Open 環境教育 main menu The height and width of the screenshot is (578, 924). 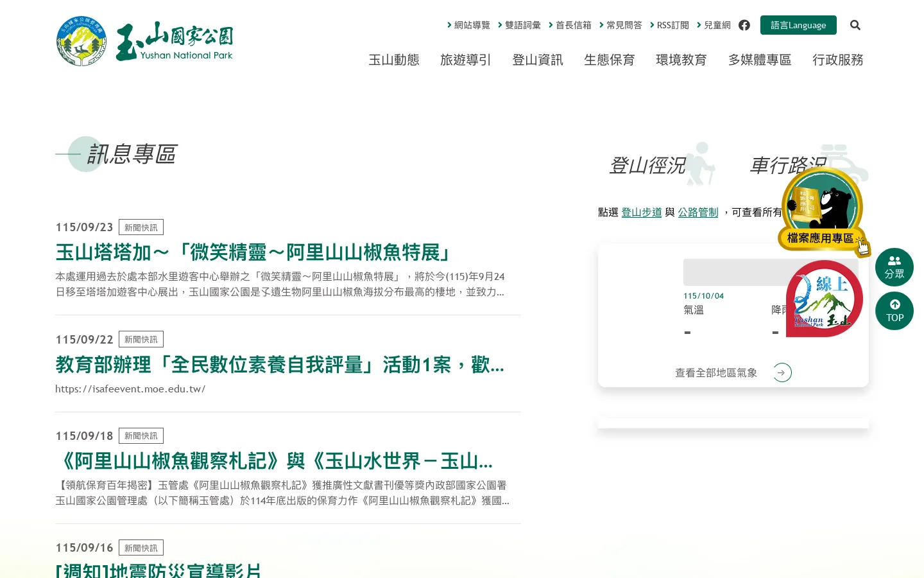(x=681, y=60)
